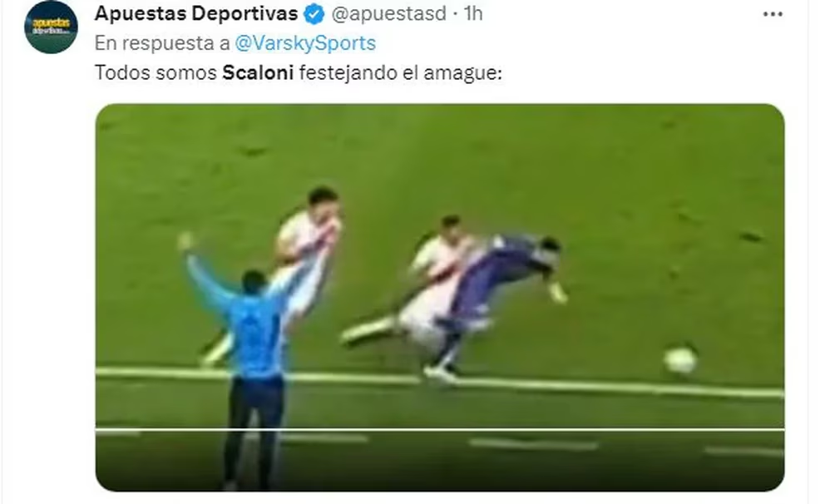825x504 pixels.
Task: Click 'Todos somos' at start of tweet
Action: [x=156, y=72]
